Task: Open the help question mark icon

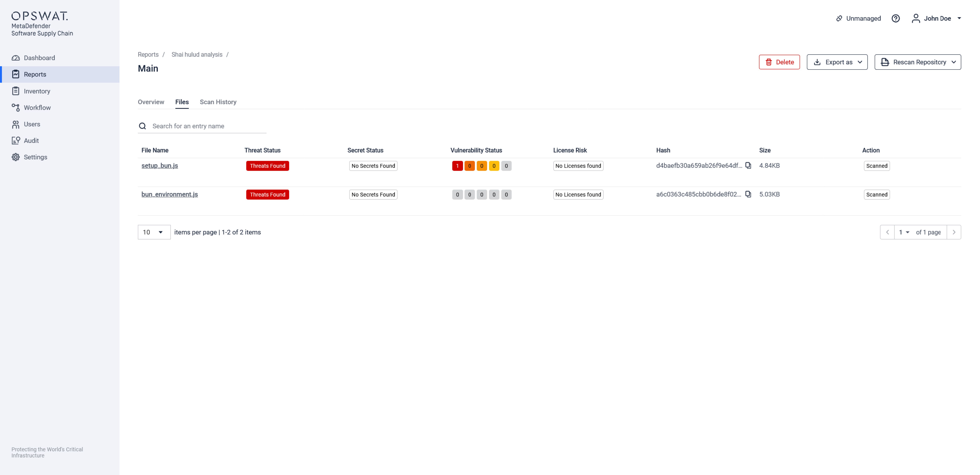Action: [x=896, y=18]
